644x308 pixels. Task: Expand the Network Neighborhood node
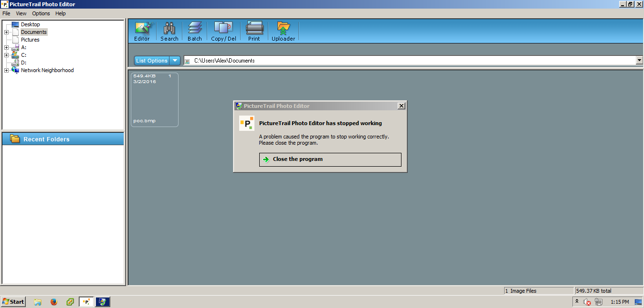click(7, 70)
